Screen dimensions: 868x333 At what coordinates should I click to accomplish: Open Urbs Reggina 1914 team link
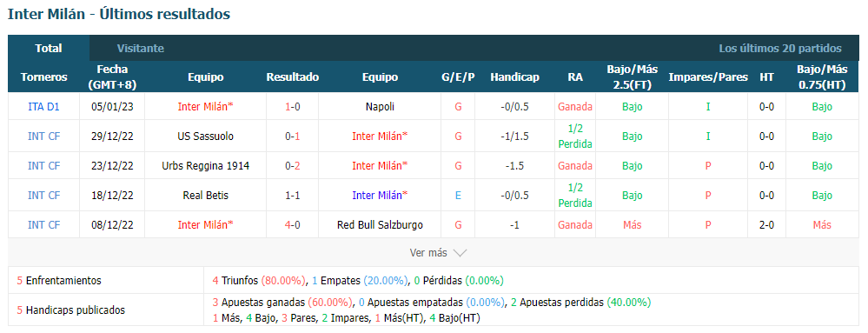tap(205, 166)
